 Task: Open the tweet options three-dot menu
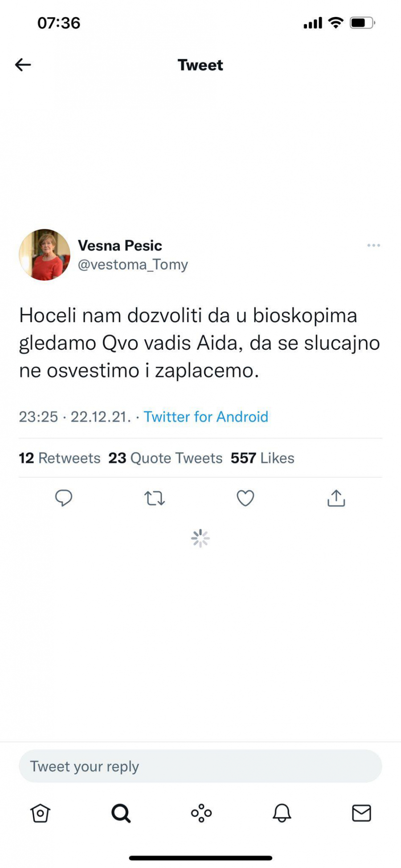click(x=373, y=245)
